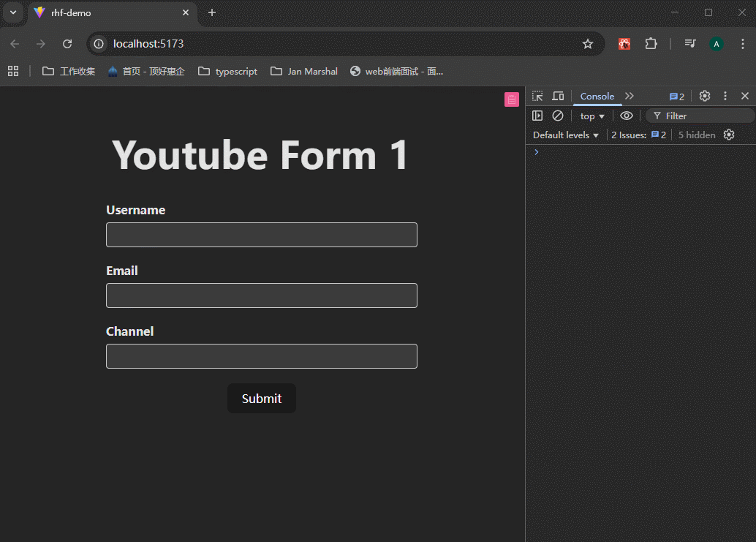Create a live expression with the eye icon
The width and height of the screenshot is (756, 542).
pos(627,116)
